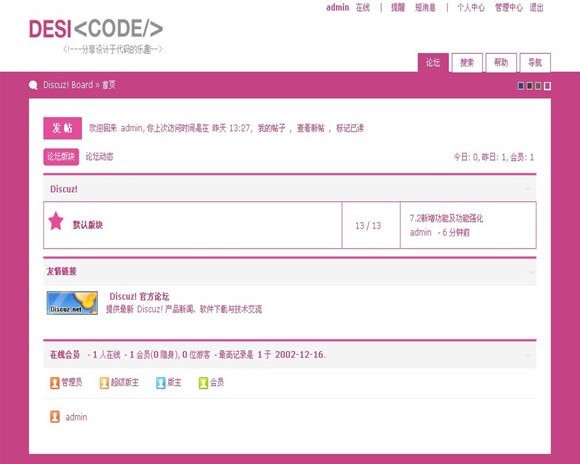Collapse the 在线会员 section
The width and height of the screenshot is (580, 464).
(528, 355)
